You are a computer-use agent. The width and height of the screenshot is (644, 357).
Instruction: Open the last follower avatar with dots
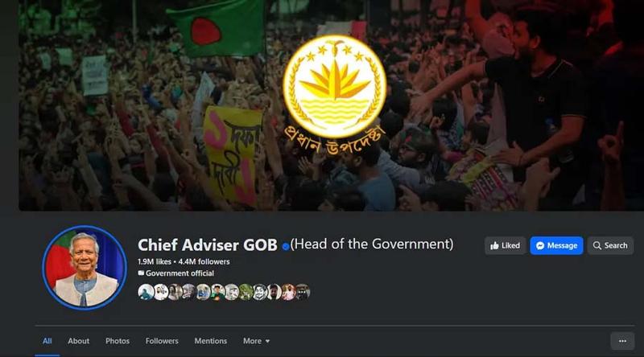point(303,292)
